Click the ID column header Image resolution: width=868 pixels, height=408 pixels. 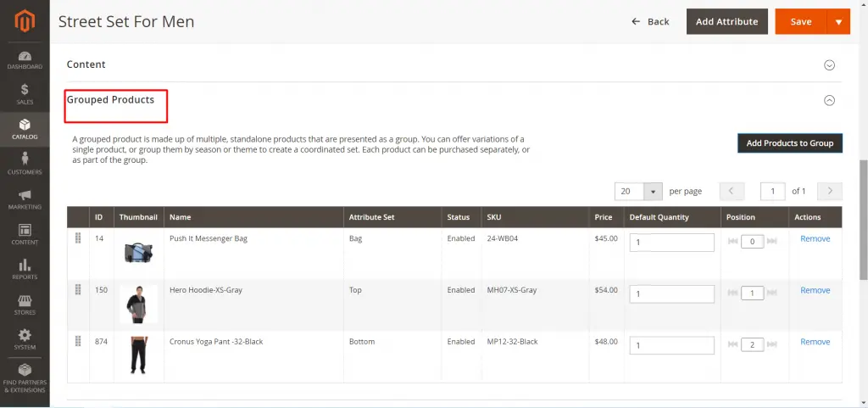(x=98, y=217)
